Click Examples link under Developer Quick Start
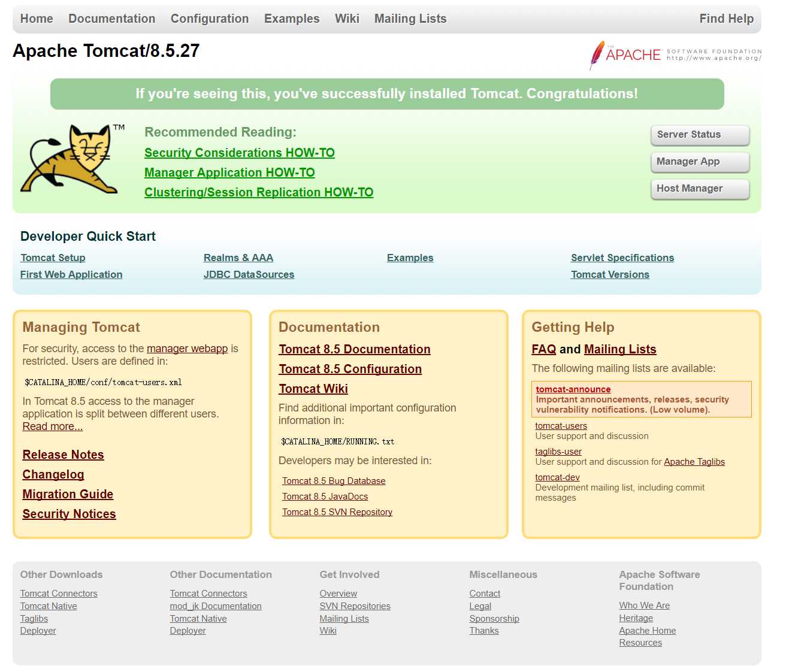 pos(410,258)
